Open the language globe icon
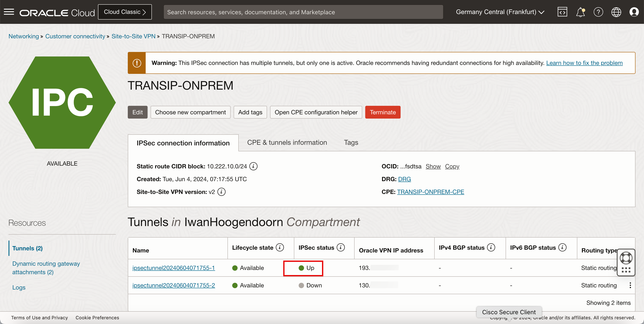Screen dimensions: 644x324 [x=616, y=12]
